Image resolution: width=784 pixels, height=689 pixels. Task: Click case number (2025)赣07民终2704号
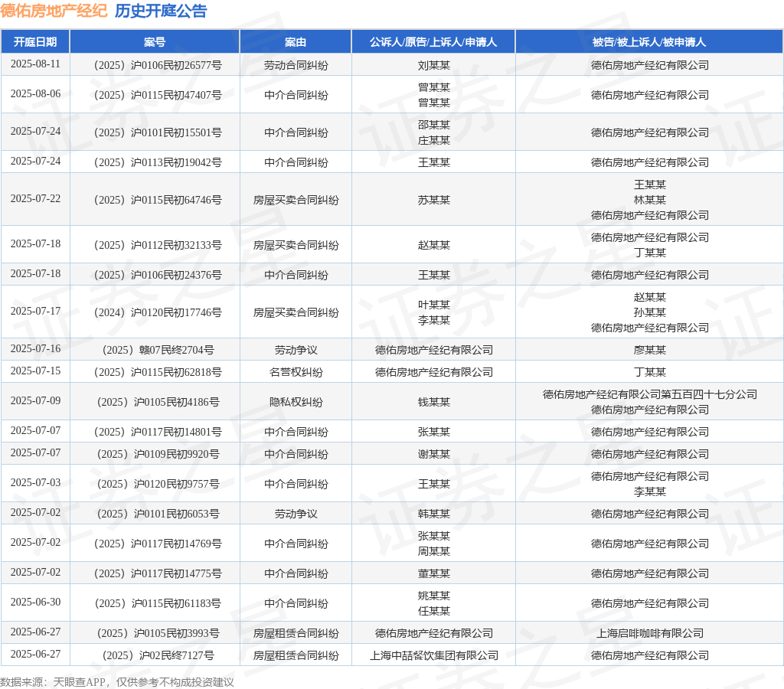coord(158,350)
